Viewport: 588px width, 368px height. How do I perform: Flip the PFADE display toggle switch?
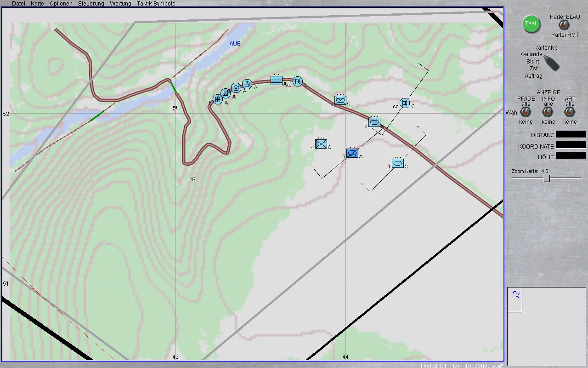(x=526, y=112)
